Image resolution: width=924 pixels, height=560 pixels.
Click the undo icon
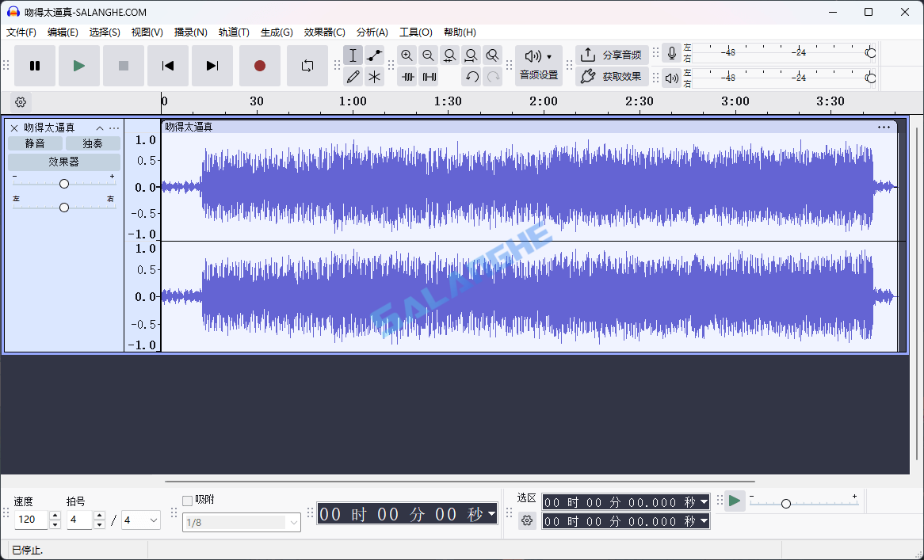pos(473,76)
